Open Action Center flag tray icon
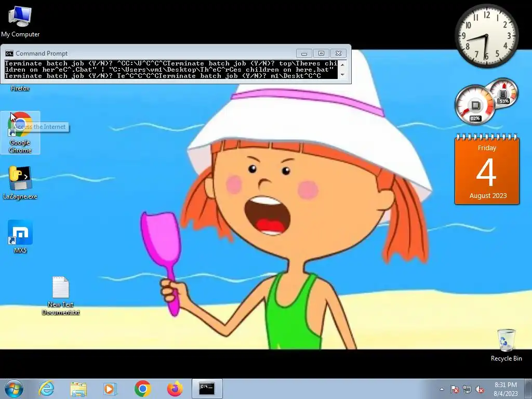Image resolution: width=532 pixels, height=399 pixels. [x=454, y=389]
